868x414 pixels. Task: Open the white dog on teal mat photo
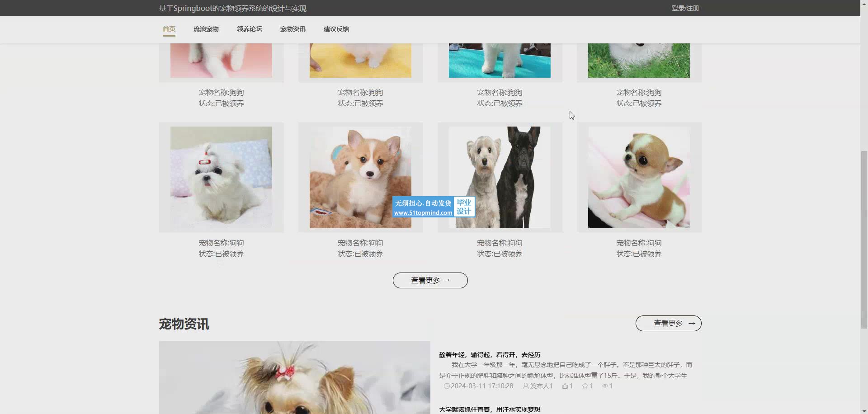[x=500, y=61]
